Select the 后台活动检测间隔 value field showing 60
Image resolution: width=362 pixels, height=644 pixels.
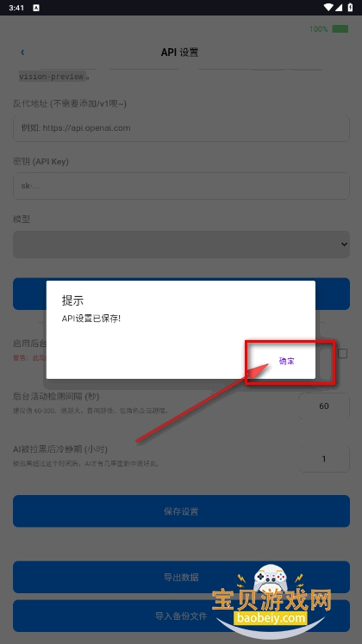pyautogui.click(x=324, y=406)
